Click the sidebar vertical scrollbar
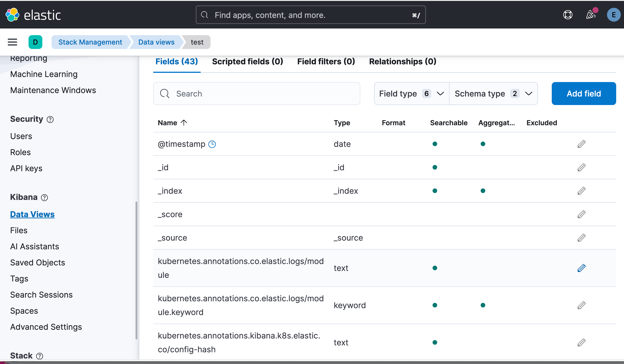The image size is (624, 364). coord(136,270)
